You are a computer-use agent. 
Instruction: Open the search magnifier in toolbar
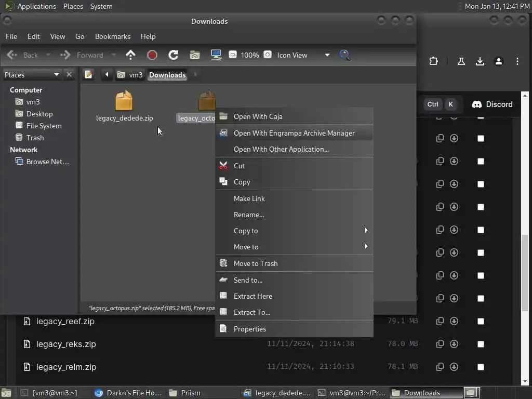click(x=345, y=55)
